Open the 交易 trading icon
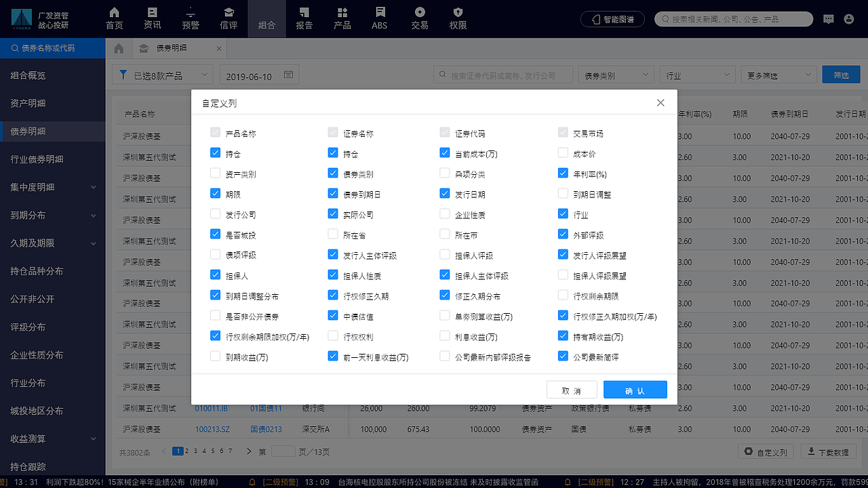The width and height of the screenshot is (868, 488). 419,18
